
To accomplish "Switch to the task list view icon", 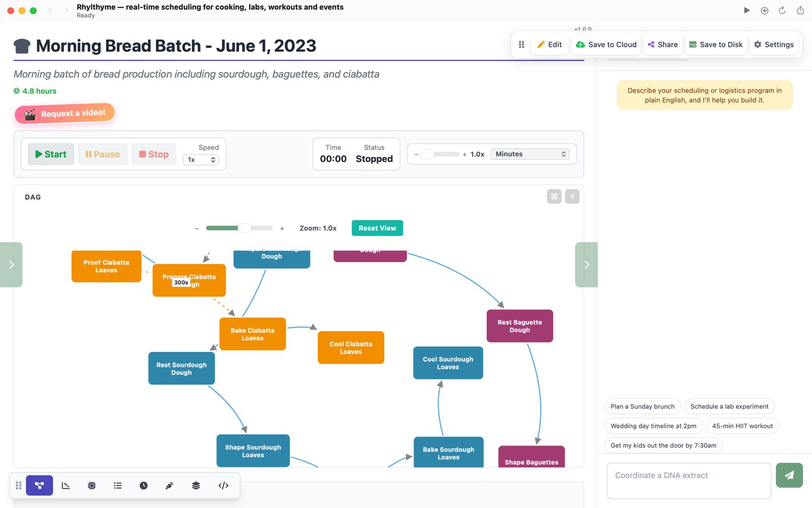I will (118, 486).
